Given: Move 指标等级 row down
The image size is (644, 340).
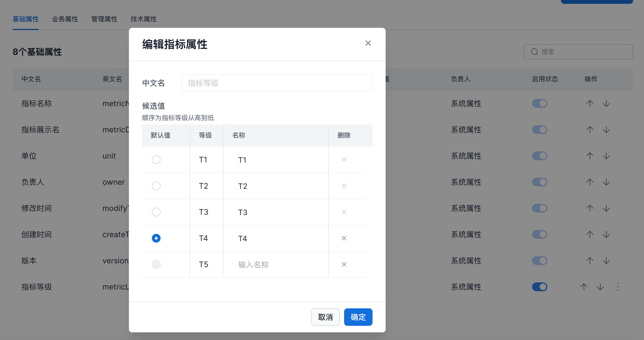Looking at the screenshot, I should tap(600, 287).
